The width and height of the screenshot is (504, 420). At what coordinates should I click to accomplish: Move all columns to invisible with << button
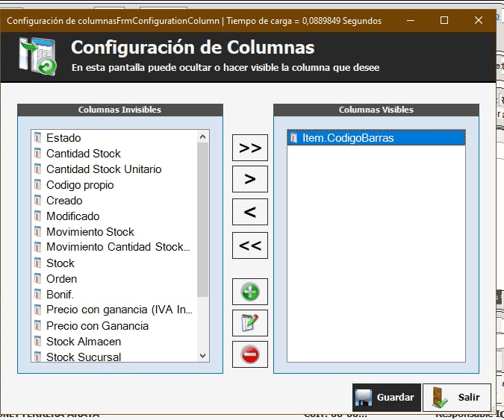250,245
